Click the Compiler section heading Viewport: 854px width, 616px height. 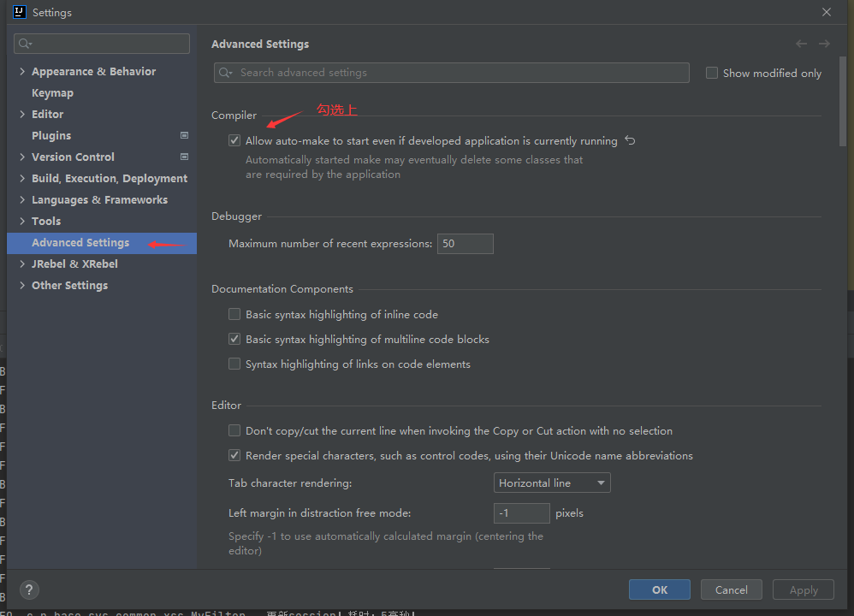(x=234, y=115)
